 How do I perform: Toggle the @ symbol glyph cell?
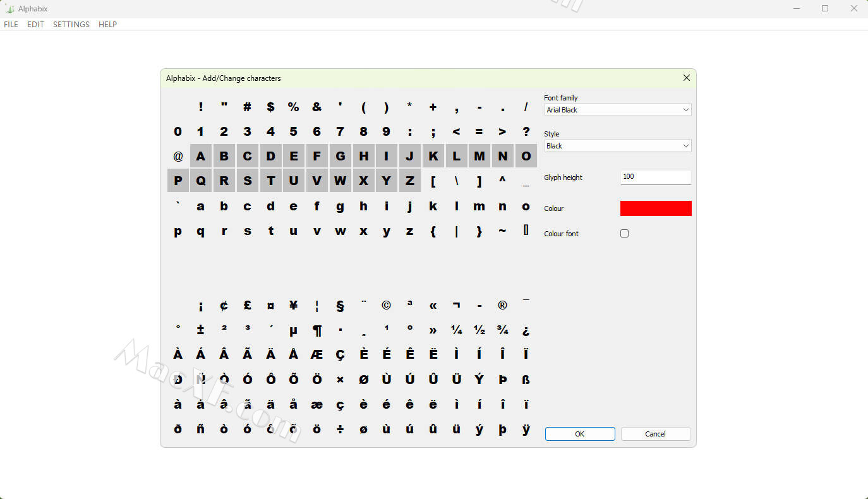point(178,156)
